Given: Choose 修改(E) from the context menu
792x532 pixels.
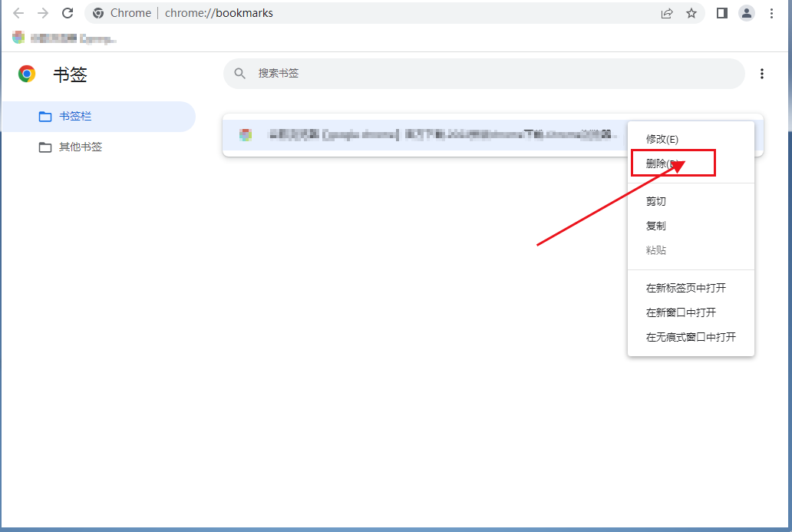Looking at the screenshot, I should pyautogui.click(x=662, y=139).
